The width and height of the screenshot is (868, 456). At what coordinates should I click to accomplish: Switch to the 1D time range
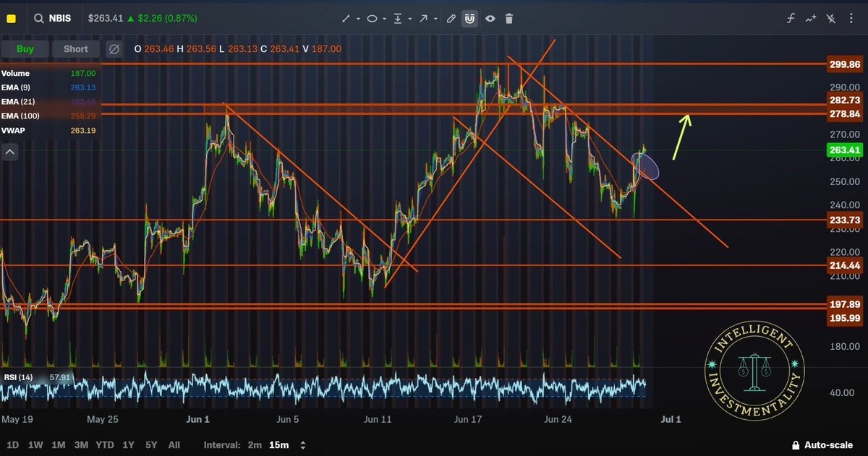coord(14,445)
